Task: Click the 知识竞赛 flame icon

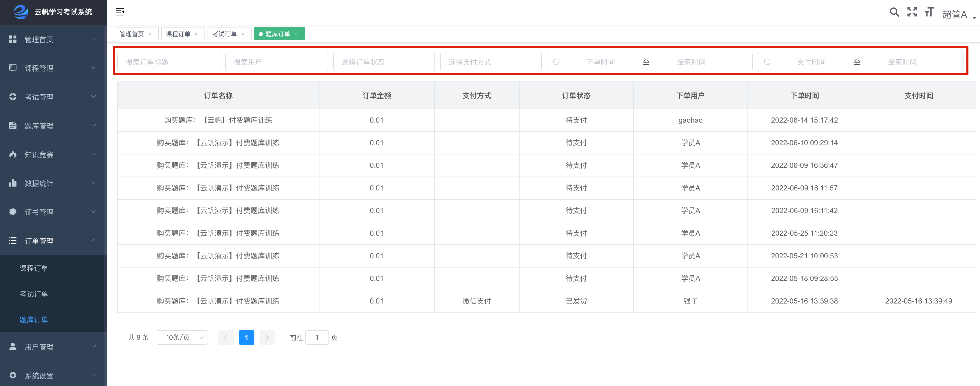Action: click(13, 154)
